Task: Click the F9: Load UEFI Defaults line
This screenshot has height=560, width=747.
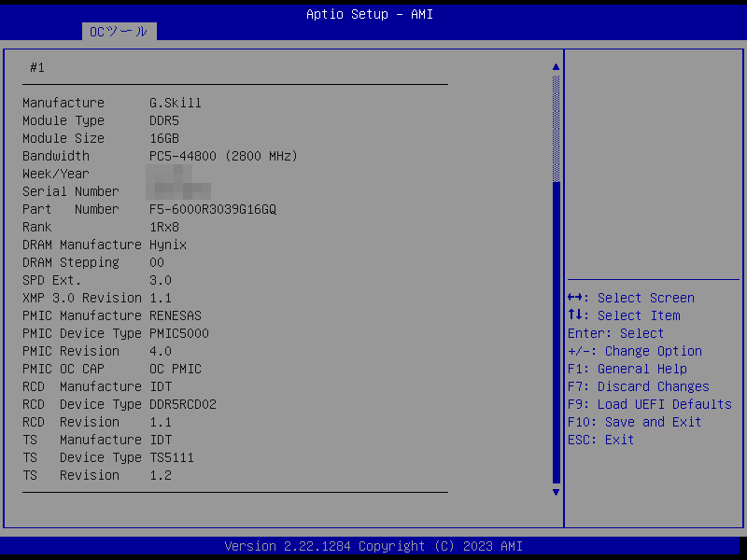Action: tap(650, 404)
